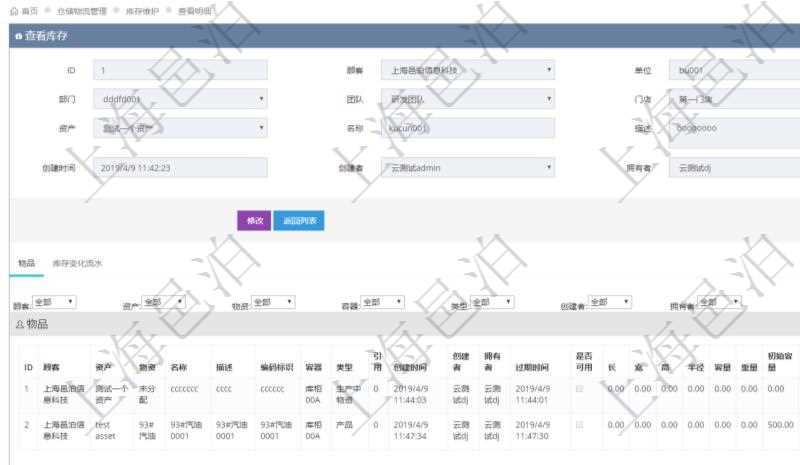Screen dimensions: 800x465
Task: Switch to the 库存变化流水 tab
Action: (77, 264)
